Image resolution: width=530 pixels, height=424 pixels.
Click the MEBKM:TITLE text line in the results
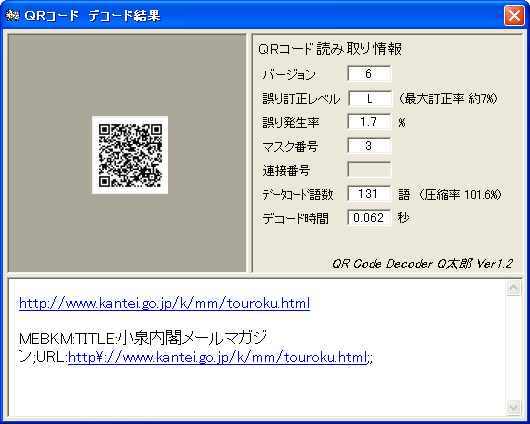click(x=143, y=338)
